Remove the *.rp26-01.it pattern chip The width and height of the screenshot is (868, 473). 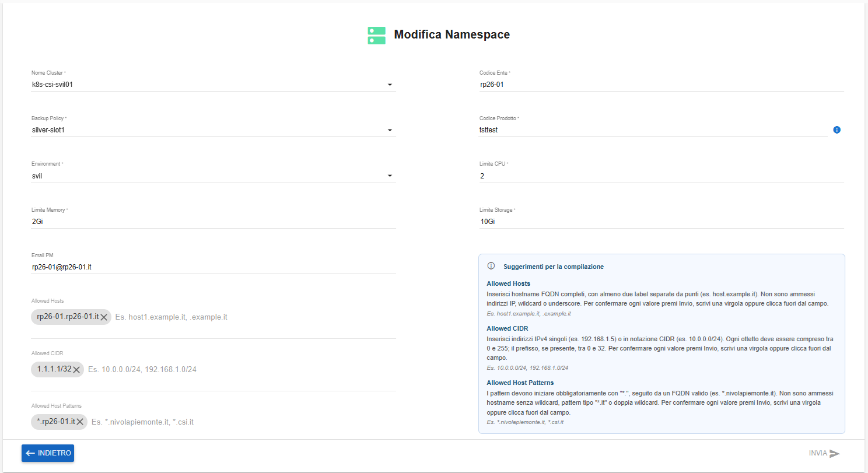coord(80,422)
